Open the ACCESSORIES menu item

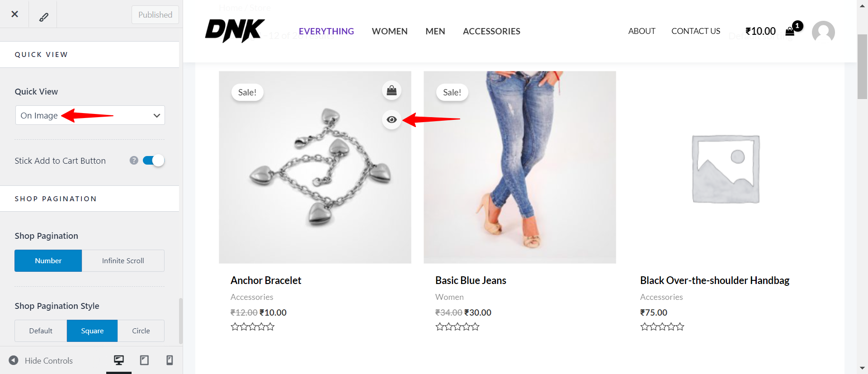(x=491, y=31)
